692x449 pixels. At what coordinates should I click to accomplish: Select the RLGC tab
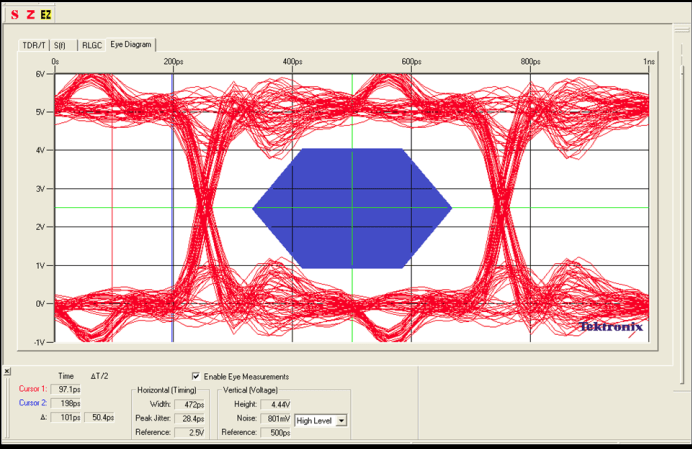92,45
